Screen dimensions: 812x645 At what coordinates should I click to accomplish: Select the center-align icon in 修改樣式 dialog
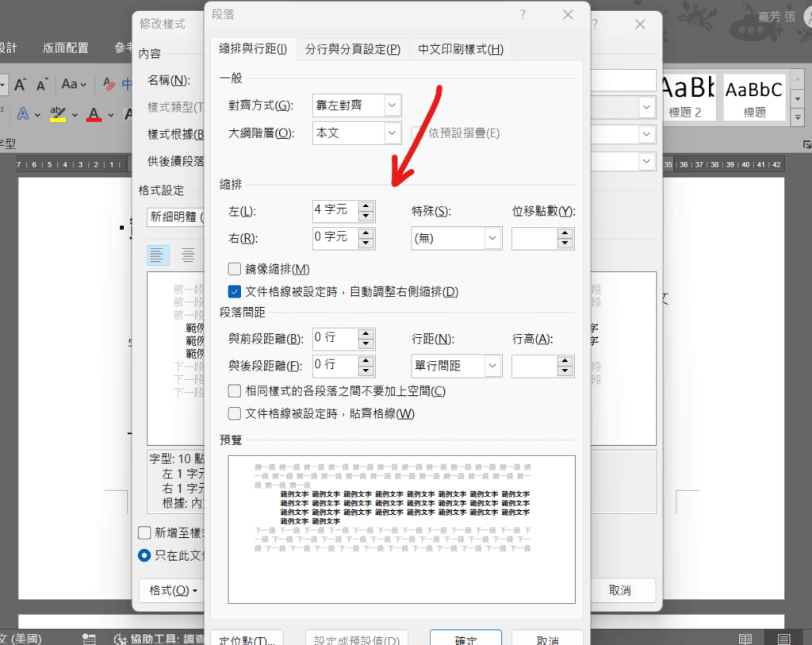(x=188, y=255)
